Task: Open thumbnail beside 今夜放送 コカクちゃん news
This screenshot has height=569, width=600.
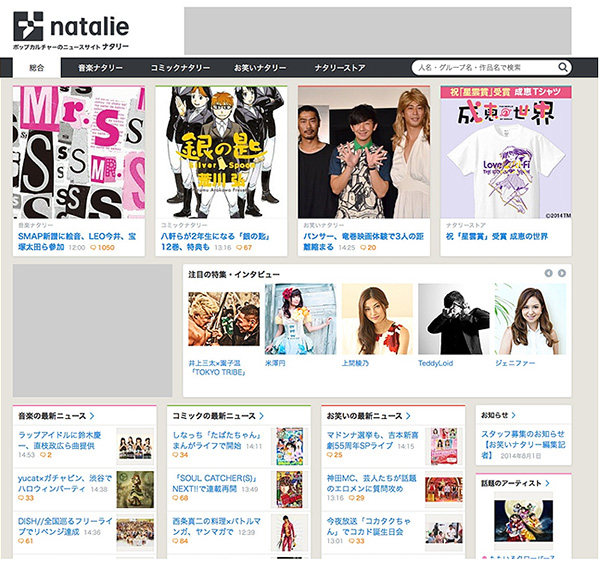Action: [x=444, y=533]
